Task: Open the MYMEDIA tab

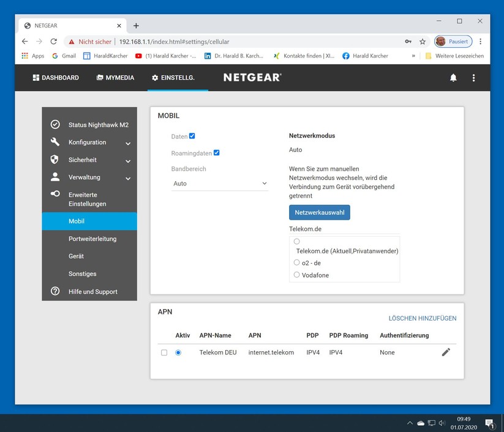Action: tap(115, 78)
